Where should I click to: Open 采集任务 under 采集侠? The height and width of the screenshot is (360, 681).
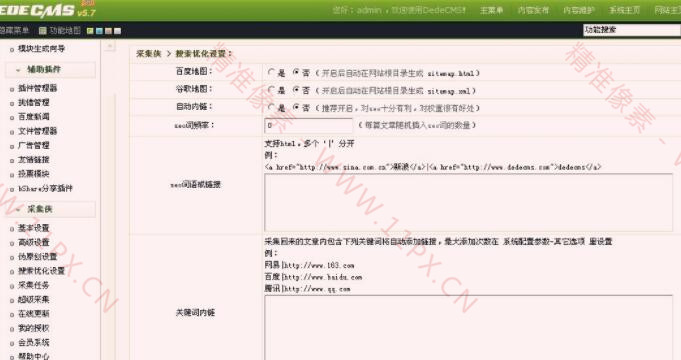pyautogui.click(x=33, y=285)
